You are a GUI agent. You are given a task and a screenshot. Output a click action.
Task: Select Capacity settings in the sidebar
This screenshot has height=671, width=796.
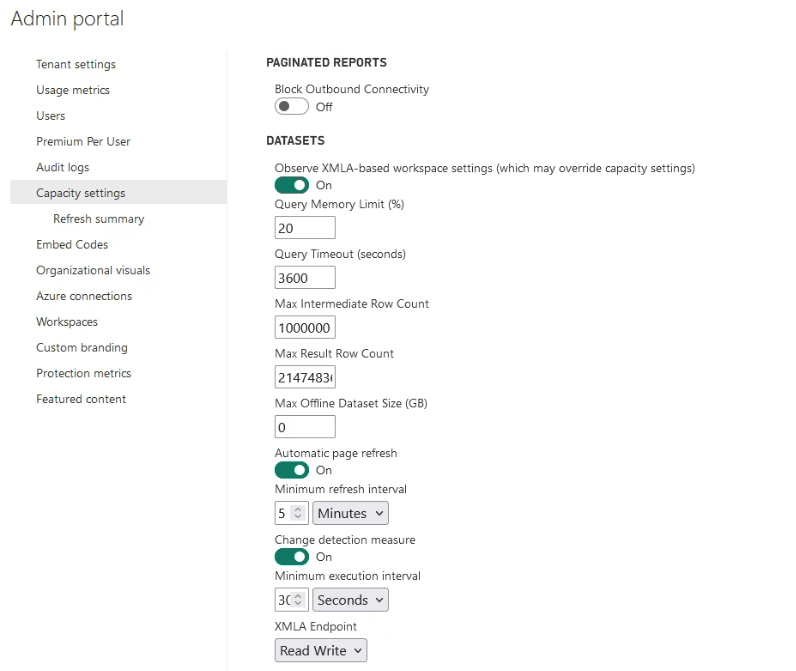coord(118,192)
